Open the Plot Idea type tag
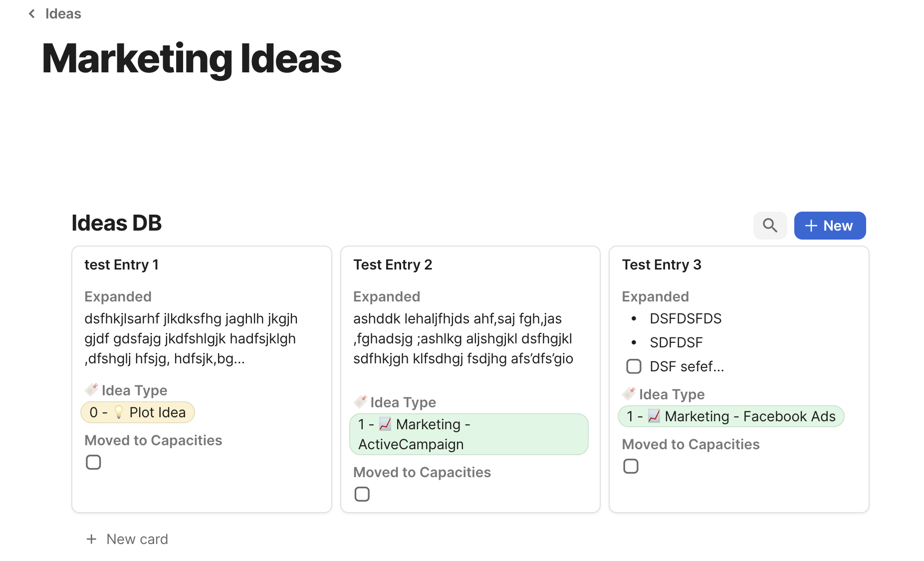The width and height of the screenshot is (924, 561). [x=138, y=412]
